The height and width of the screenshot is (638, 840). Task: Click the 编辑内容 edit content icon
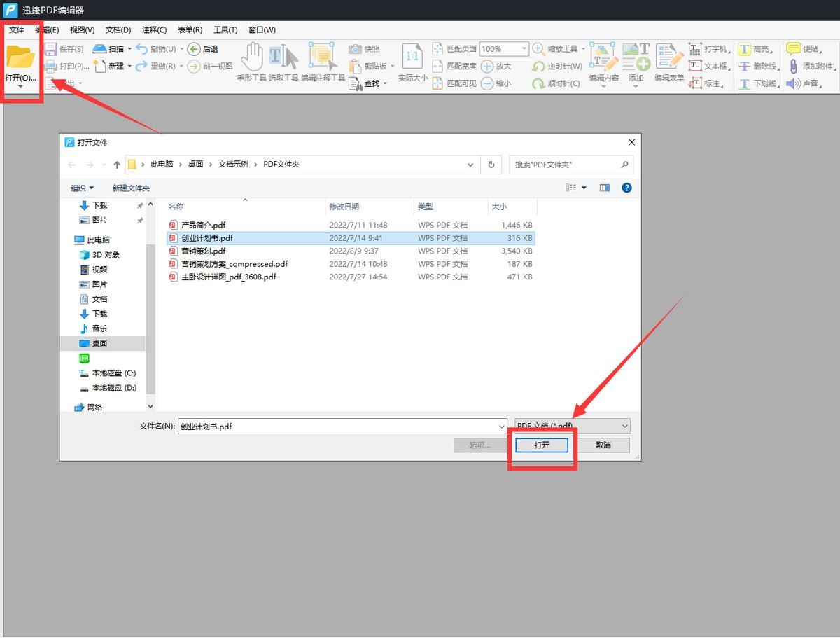tap(603, 57)
